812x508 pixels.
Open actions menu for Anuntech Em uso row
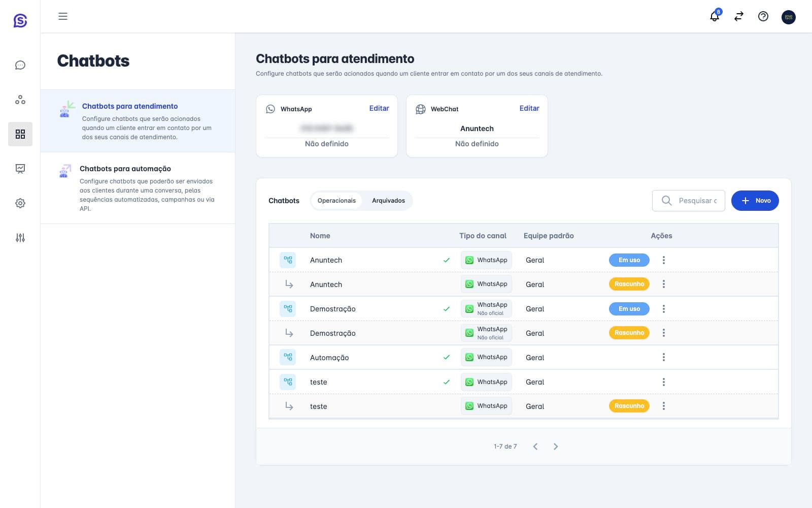[x=663, y=260]
